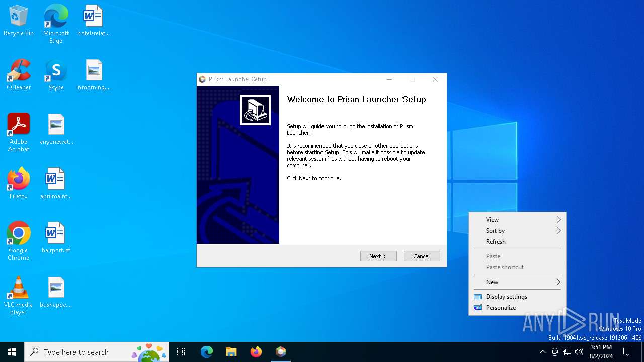This screenshot has width=644, height=362.
Task: Expand the Sort by submenu
Action: coord(517,231)
